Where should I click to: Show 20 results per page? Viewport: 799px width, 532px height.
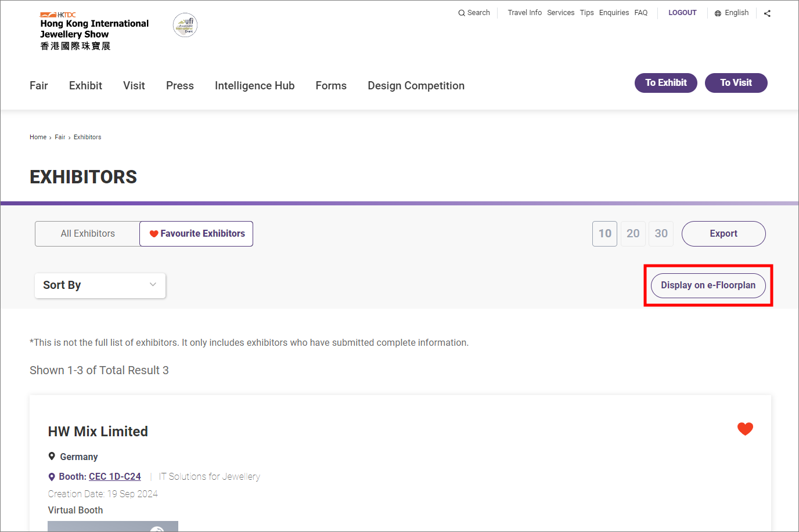633,234
